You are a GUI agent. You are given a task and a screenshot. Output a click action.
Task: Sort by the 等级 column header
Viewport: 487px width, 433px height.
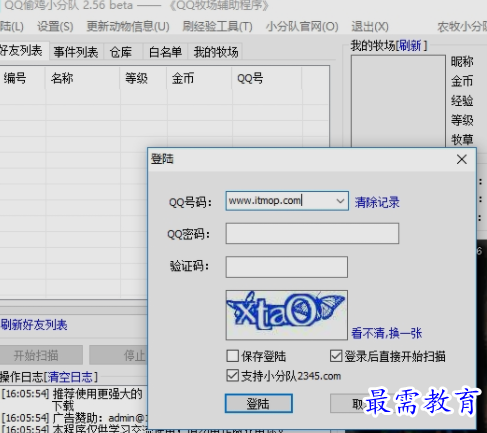[143, 78]
